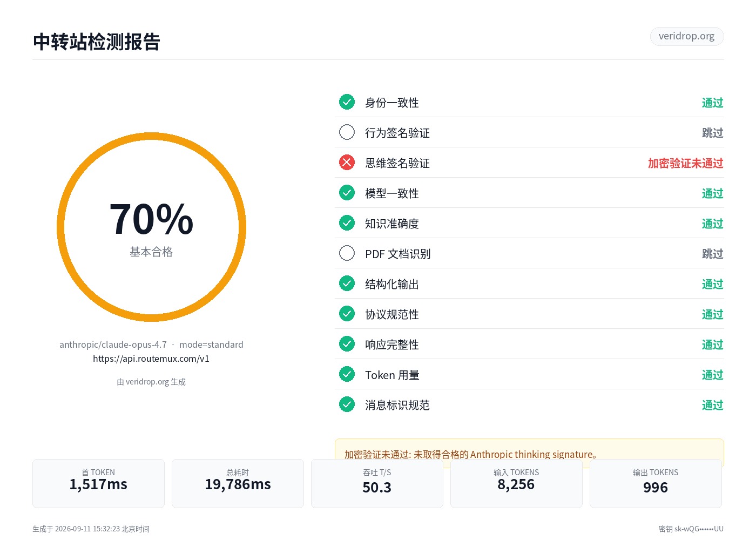Viewport: 756px width, 540px height.
Task: Select the 首 TOKEN 1,517ms stat card
Action: tap(98, 483)
